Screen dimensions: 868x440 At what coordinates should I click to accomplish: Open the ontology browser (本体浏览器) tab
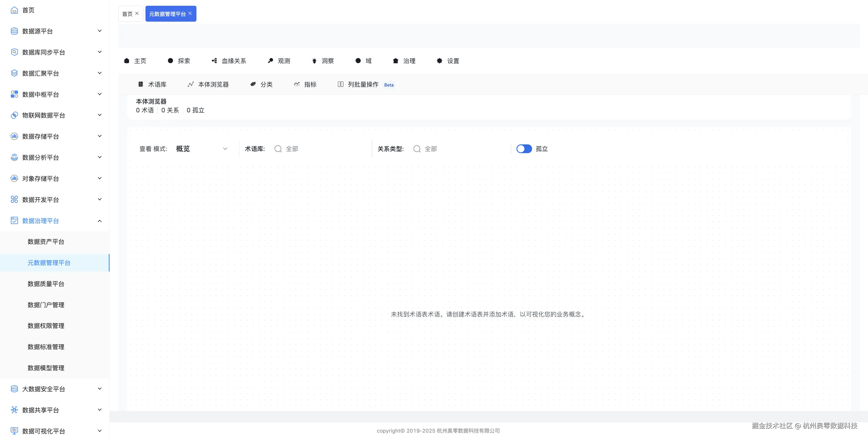208,84
